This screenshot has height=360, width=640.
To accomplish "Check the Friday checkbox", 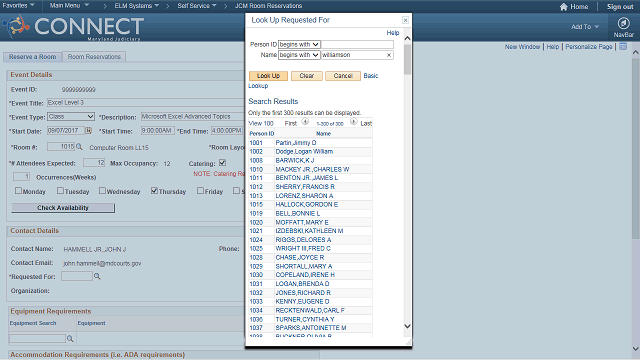I will [x=200, y=191].
